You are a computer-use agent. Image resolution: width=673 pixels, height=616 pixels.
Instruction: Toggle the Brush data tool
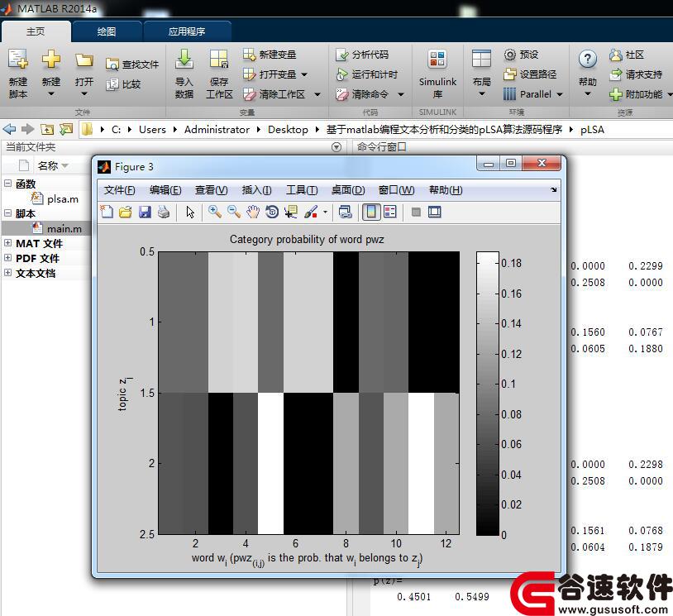coord(311,212)
